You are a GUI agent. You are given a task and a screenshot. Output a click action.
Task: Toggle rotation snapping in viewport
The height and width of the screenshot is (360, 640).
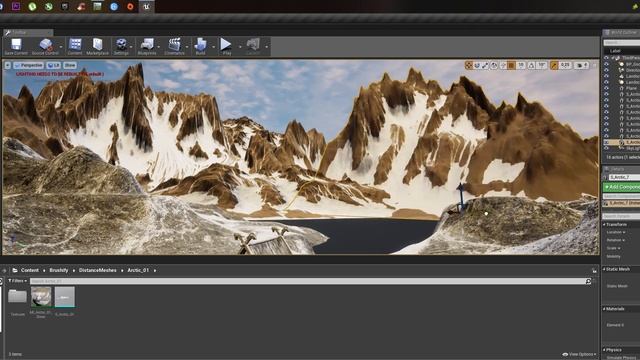tap(531, 65)
